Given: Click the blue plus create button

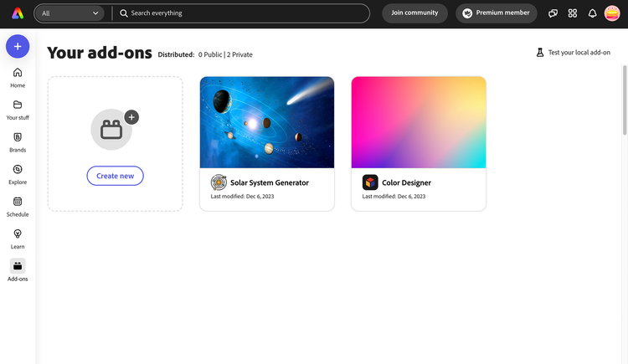Looking at the screenshot, I should 18,47.
